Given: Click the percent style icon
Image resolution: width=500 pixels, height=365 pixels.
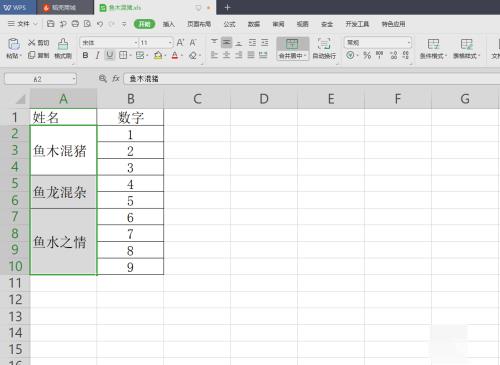Looking at the screenshot, I should pos(367,55).
